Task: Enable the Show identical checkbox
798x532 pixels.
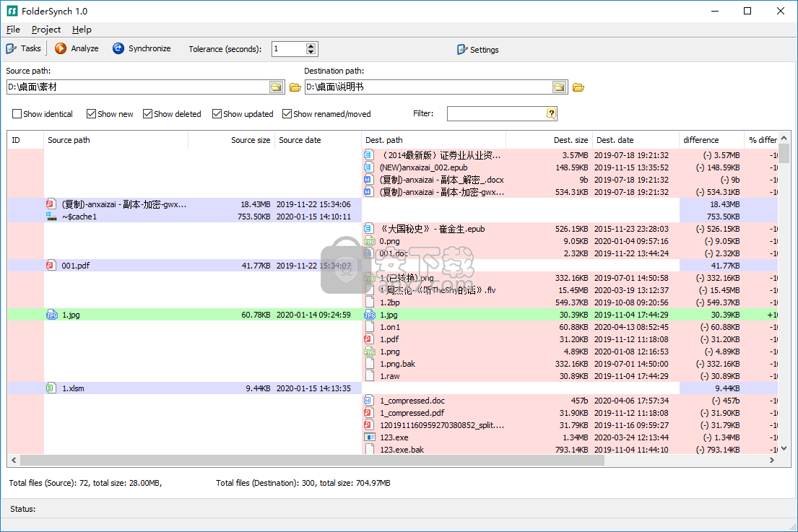Action: [x=17, y=114]
